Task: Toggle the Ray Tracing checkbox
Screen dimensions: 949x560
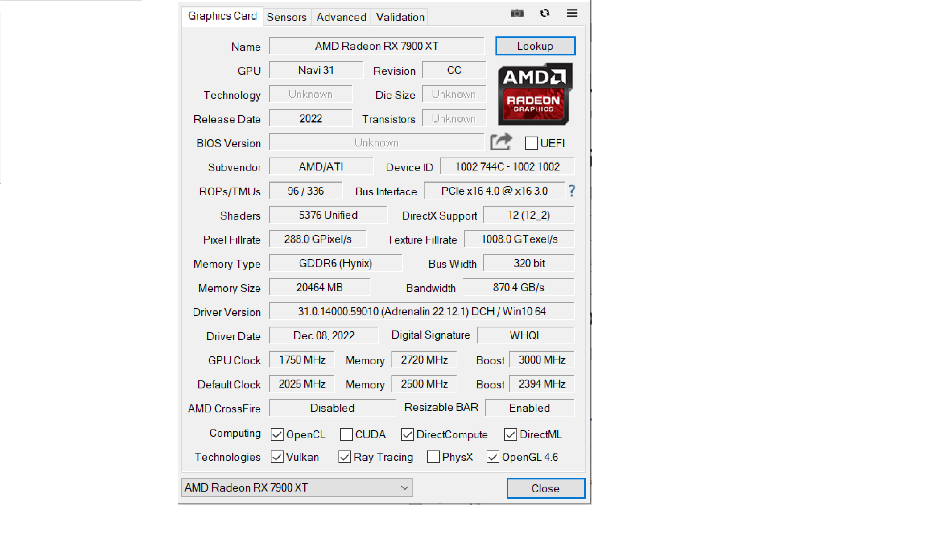Action: tap(345, 457)
